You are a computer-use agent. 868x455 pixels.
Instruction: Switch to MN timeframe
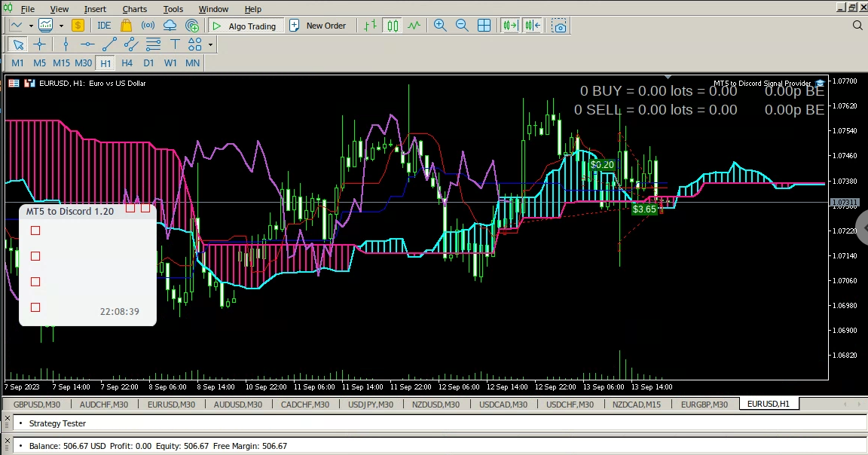[x=193, y=63]
